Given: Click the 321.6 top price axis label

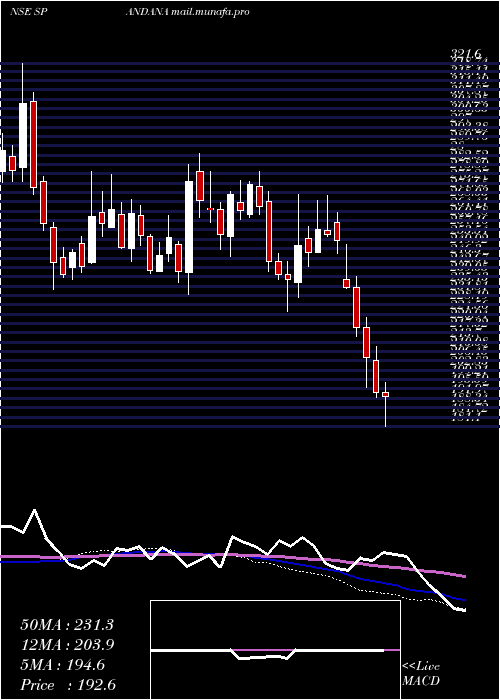Looking at the screenshot, I should 466,54.
